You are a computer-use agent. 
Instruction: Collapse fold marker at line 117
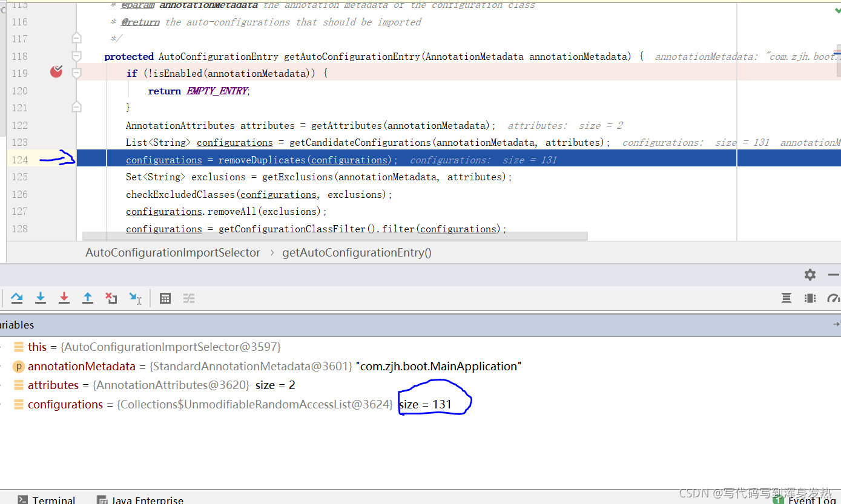click(x=76, y=38)
